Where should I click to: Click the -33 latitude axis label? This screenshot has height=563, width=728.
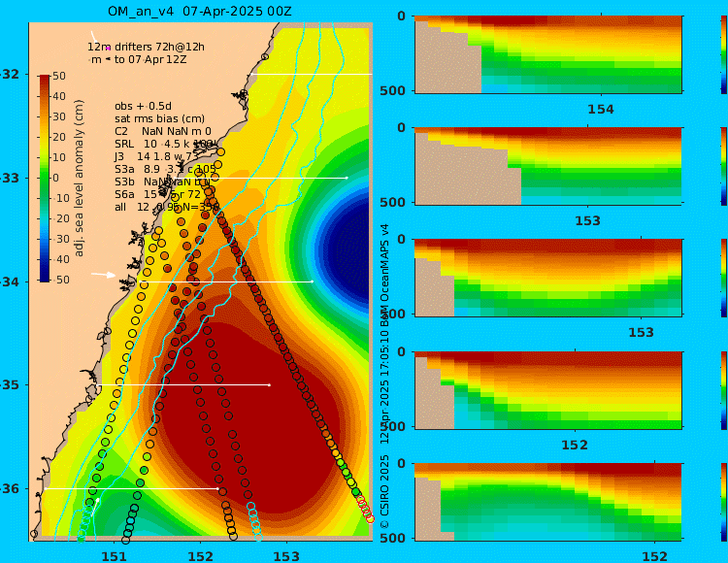pyautogui.click(x=9, y=179)
